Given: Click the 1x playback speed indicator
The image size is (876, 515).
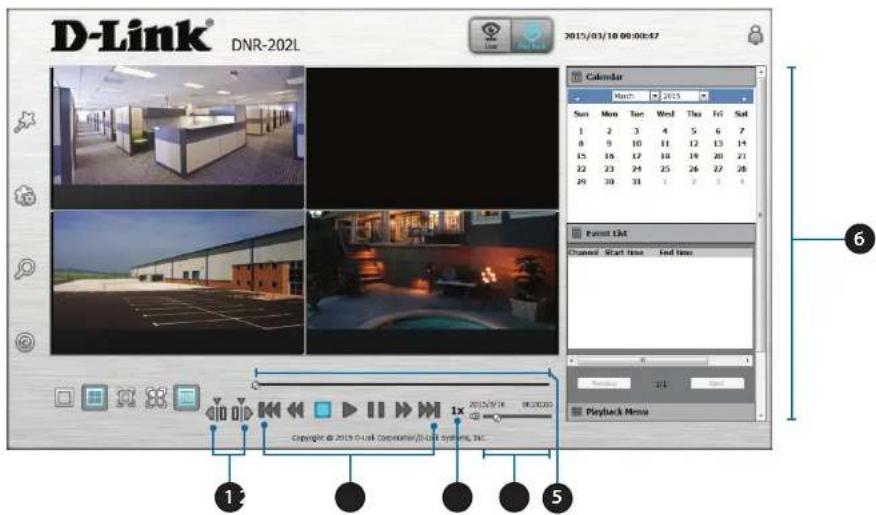Looking at the screenshot, I should coord(457,411).
